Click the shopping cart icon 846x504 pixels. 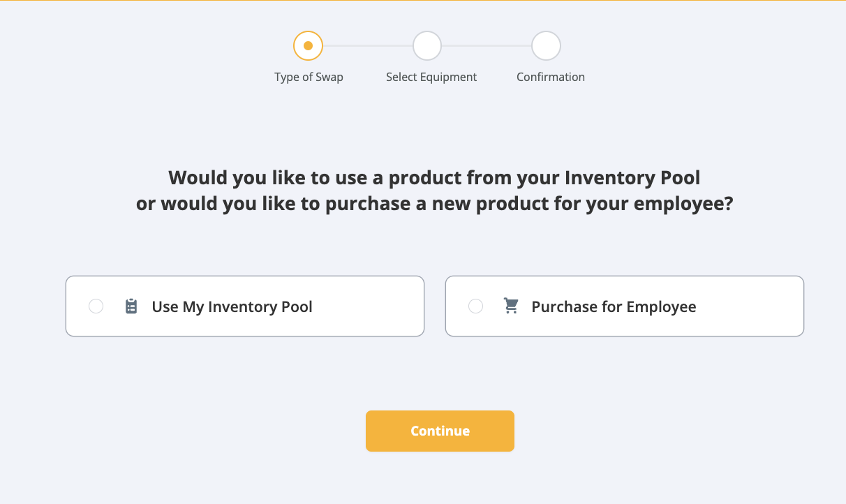[511, 306]
